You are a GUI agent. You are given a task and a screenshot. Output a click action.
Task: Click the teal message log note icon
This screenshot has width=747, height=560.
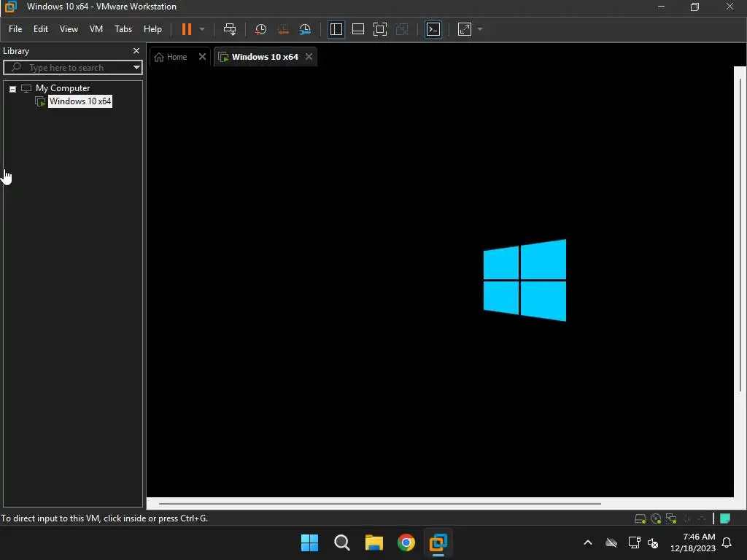[x=725, y=518]
